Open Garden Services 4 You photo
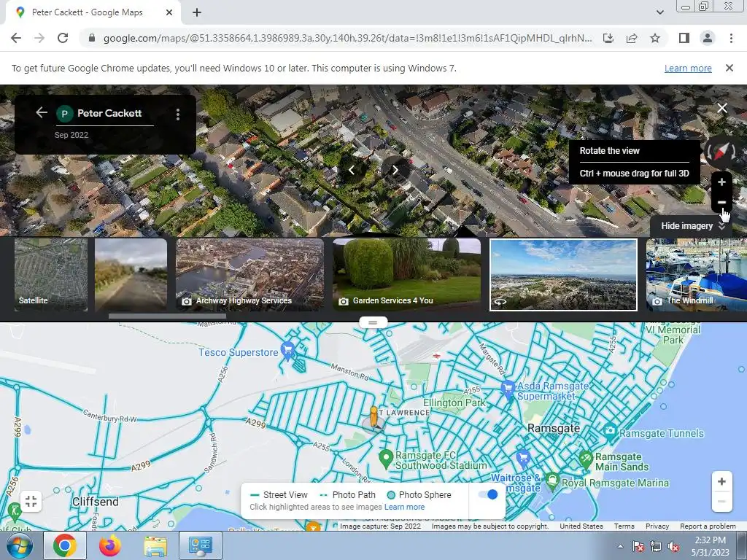The image size is (747, 560). pos(407,275)
